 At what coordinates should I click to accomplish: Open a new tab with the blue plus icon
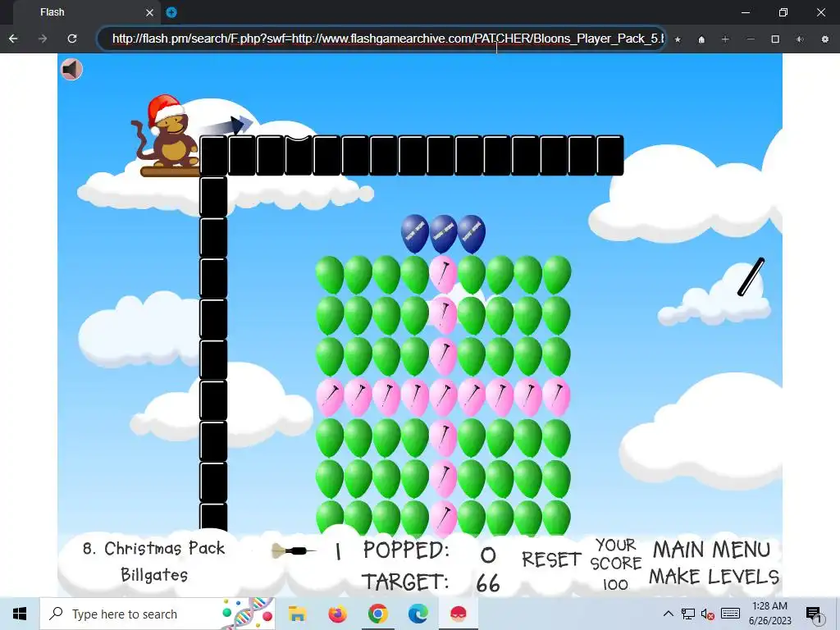click(171, 12)
